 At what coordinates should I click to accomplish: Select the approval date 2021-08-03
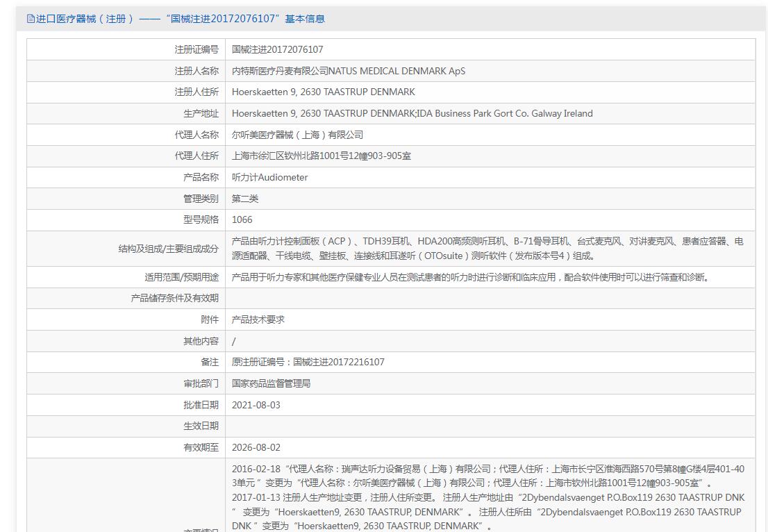pos(256,405)
